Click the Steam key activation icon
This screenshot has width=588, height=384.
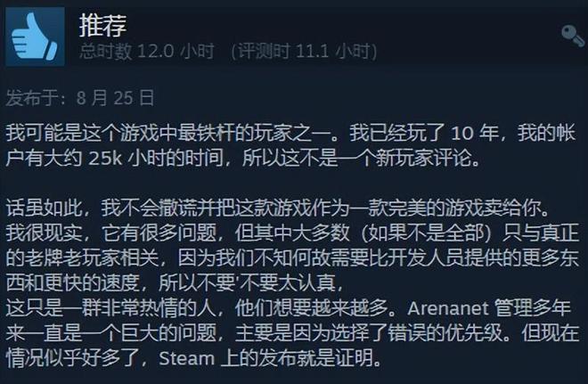click(x=572, y=36)
